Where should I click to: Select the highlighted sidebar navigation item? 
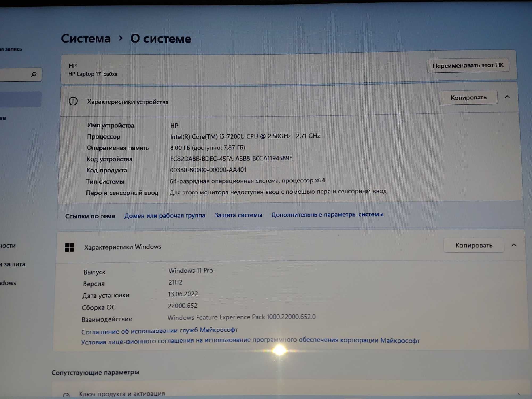(20, 99)
